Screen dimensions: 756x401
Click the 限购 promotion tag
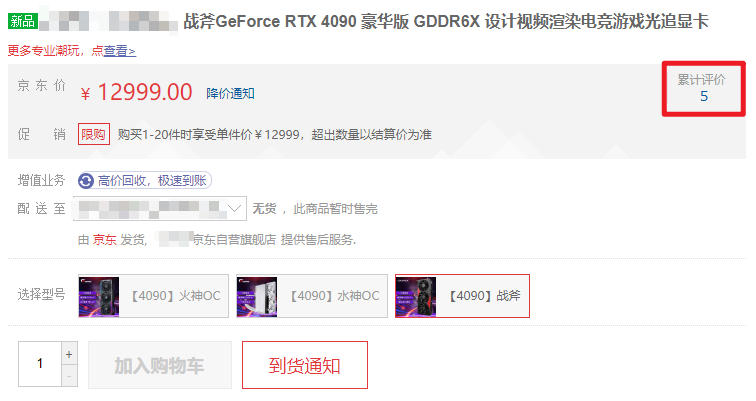click(x=94, y=134)
